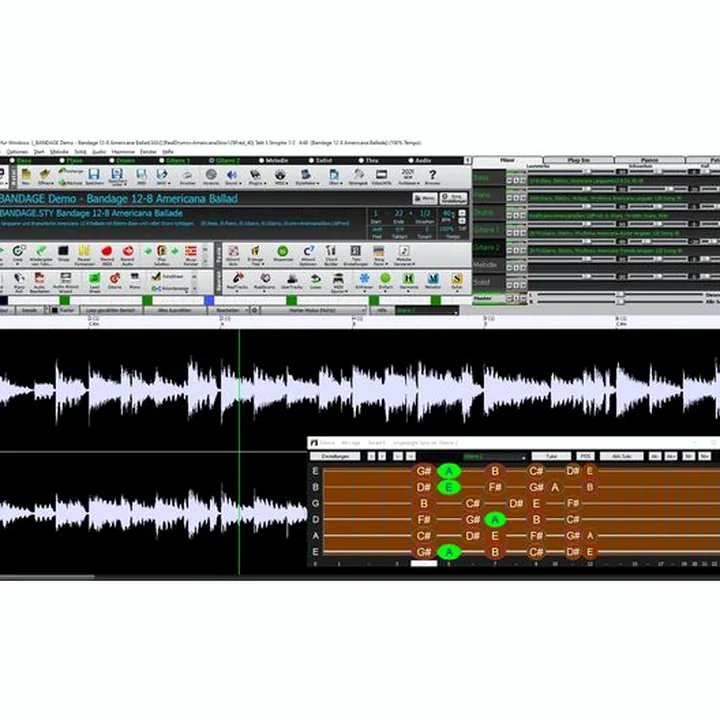Screen dimensions: 720x720
Task: Click the Alles Auswählen button
Action: [174, 311]
